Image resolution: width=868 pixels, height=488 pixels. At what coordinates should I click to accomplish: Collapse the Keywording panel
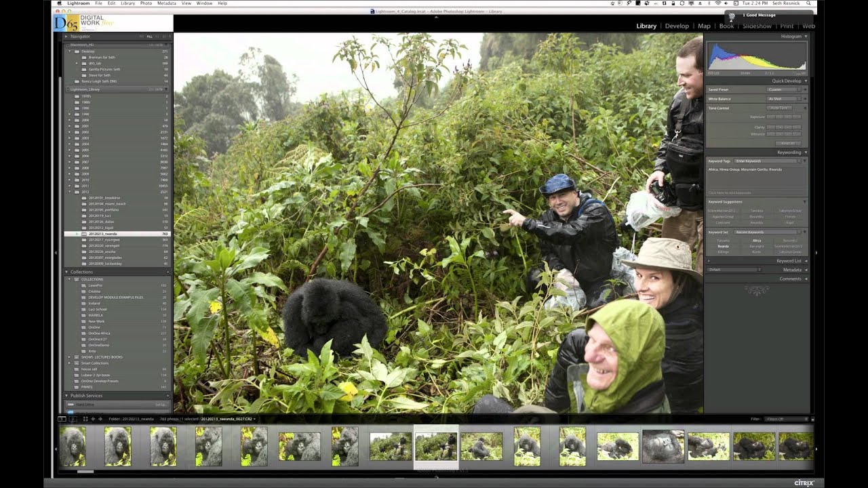806,152
